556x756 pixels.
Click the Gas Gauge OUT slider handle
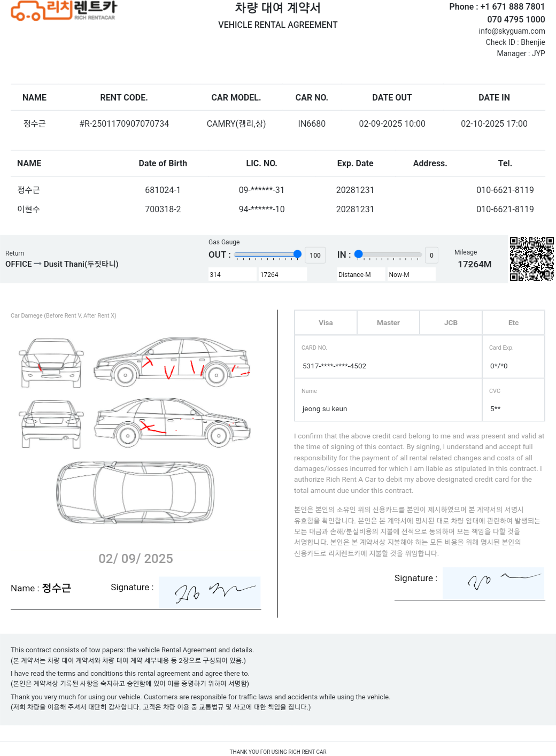[297, 254]
